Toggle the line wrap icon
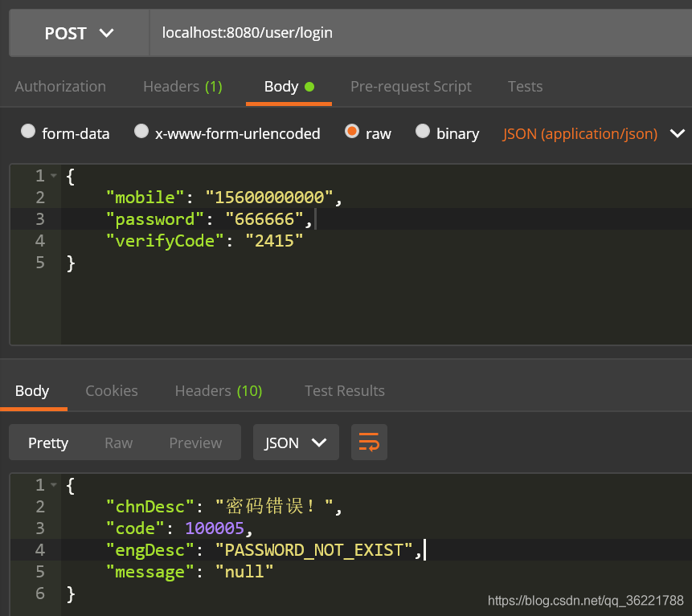The width and height of the screenshot is (692, 616). (369, 443)
